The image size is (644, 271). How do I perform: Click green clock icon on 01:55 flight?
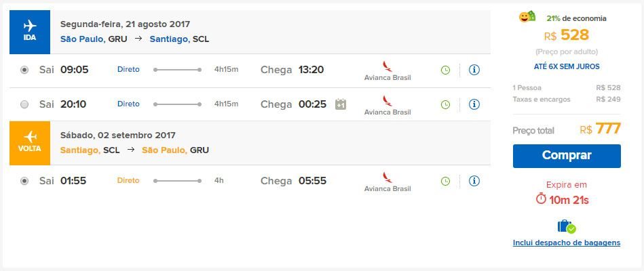[445, 181]
